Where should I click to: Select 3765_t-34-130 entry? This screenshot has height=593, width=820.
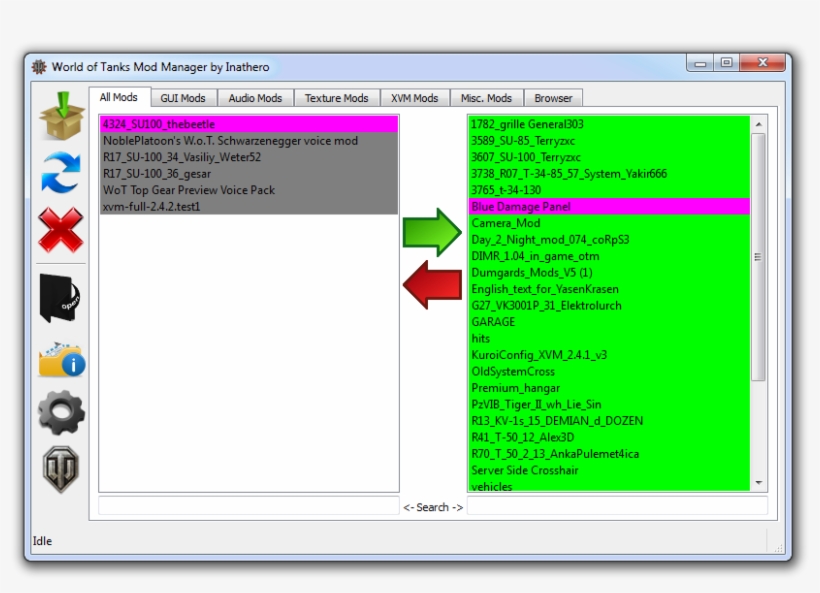pyautogui.click(x=609, y=190)
